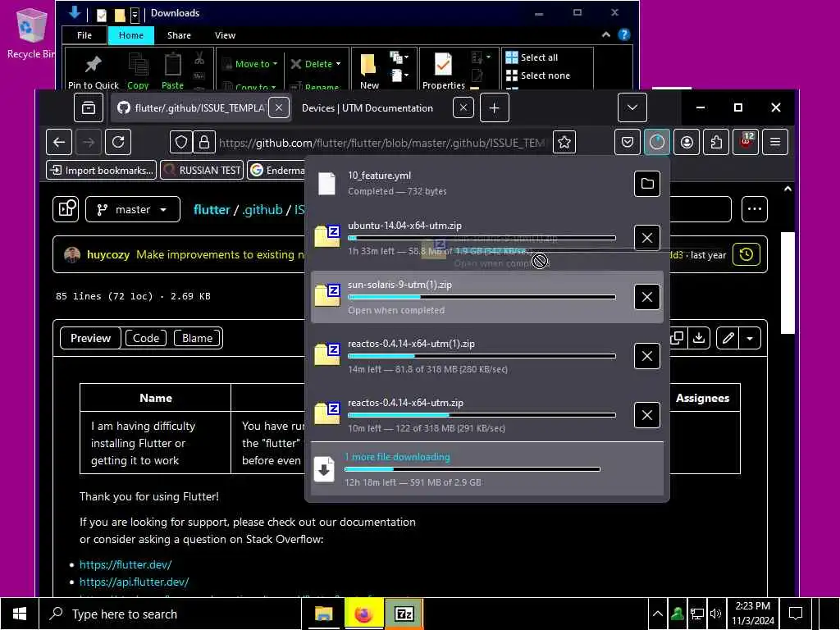840x630 pixels.
Task: Click Pin to Quick access icon
Action: 94,71
